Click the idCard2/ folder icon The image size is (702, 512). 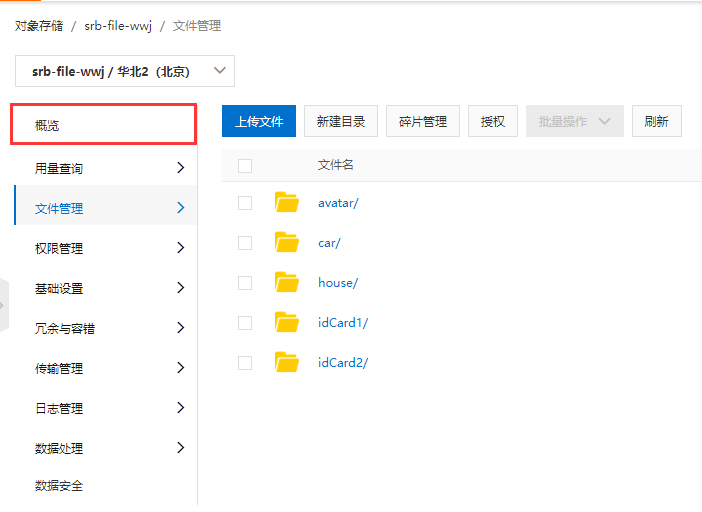point(287,362)
